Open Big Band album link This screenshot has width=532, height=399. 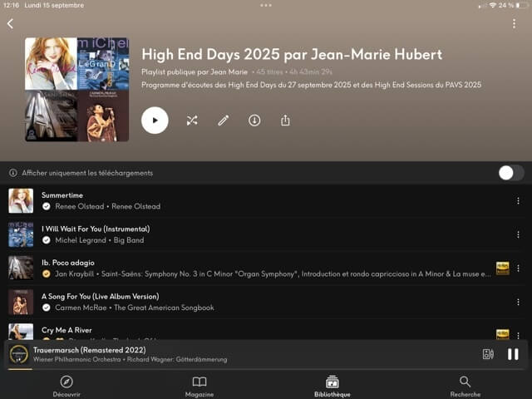pos(129,240)
